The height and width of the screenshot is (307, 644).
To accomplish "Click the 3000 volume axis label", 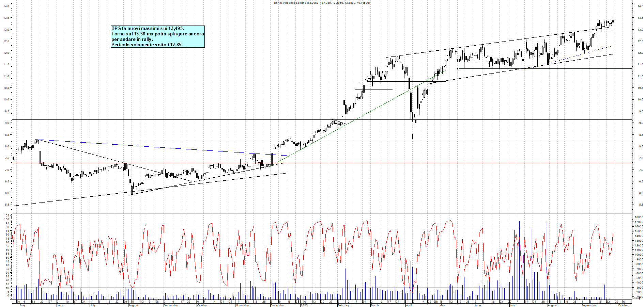I will (x=640, y=288).
